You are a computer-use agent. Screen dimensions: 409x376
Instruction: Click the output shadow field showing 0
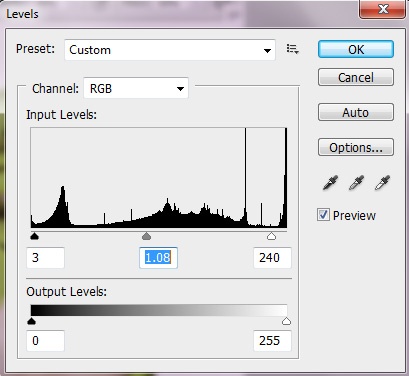(x=45, y=341)
